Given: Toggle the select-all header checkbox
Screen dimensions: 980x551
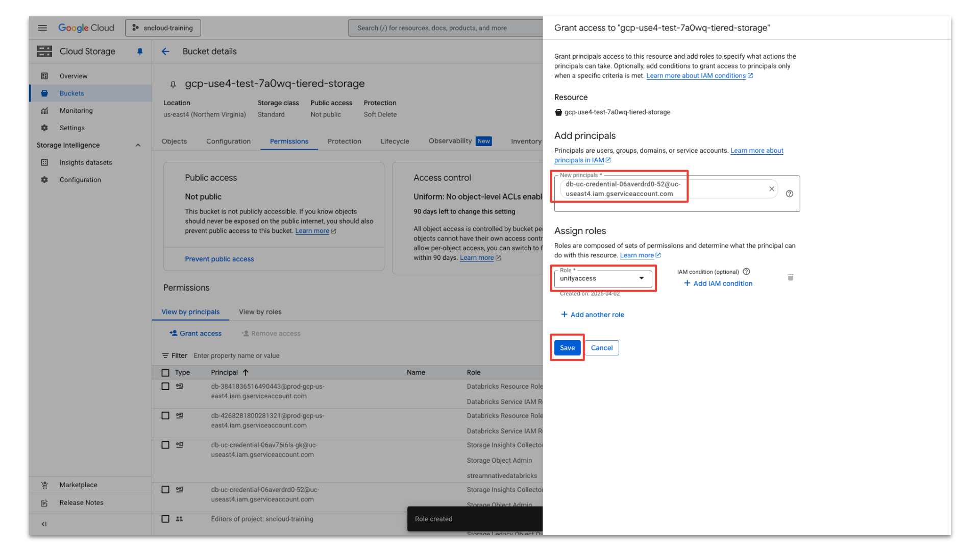Looking at the screenshot, I should [165, 373].
